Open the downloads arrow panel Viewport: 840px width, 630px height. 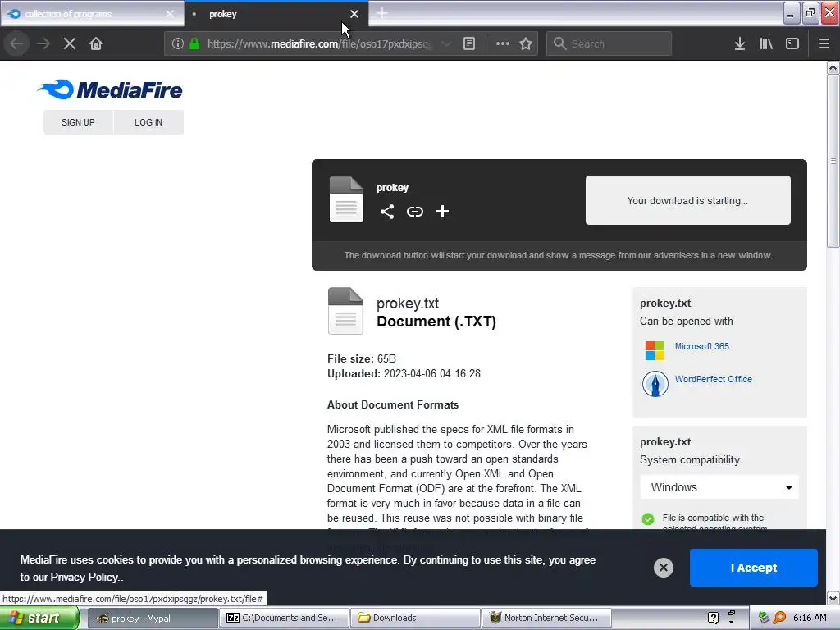pos(740,44)
